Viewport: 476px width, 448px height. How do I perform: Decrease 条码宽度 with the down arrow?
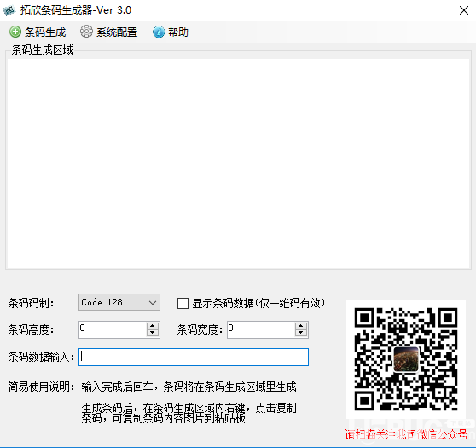[x=301, y=333]
